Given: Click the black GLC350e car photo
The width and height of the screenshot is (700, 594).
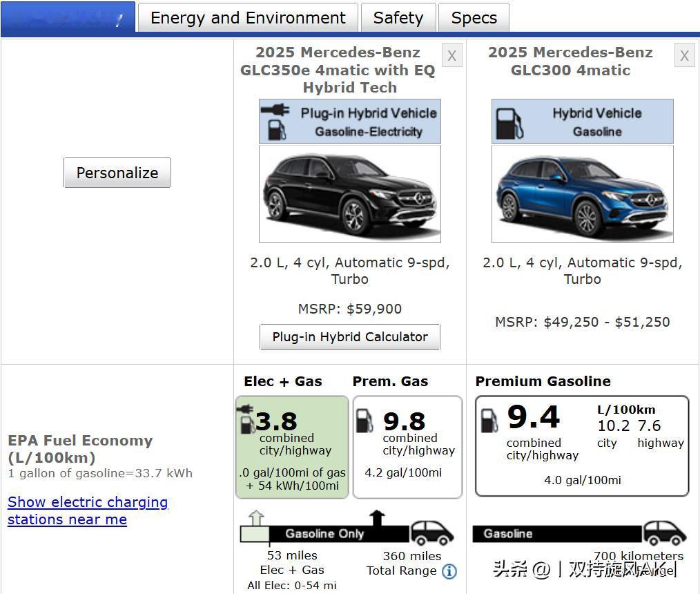Looking at the screenshot, I should [349, 194].
